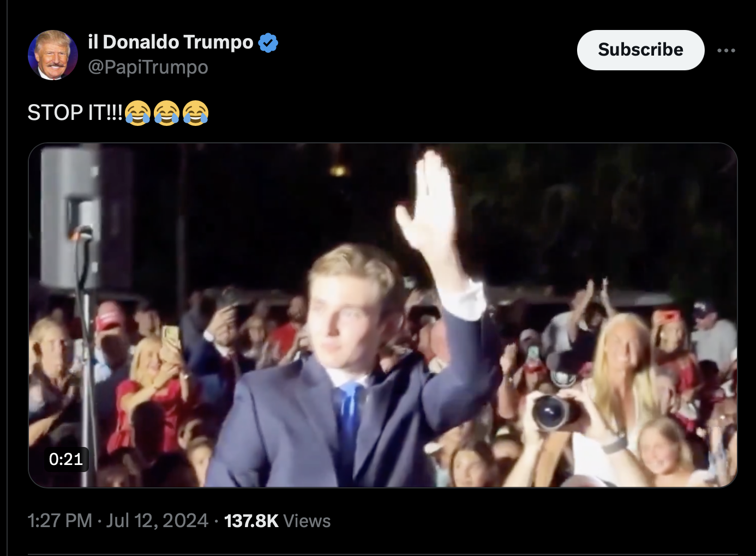Open the il Donaldo Trumpo profile avatar

coord(53,55)
